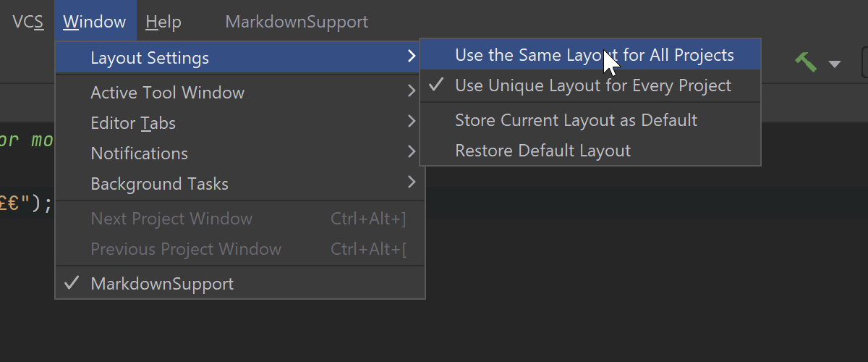Expand the Editor Tabs submenu

[x=133, y=123]
